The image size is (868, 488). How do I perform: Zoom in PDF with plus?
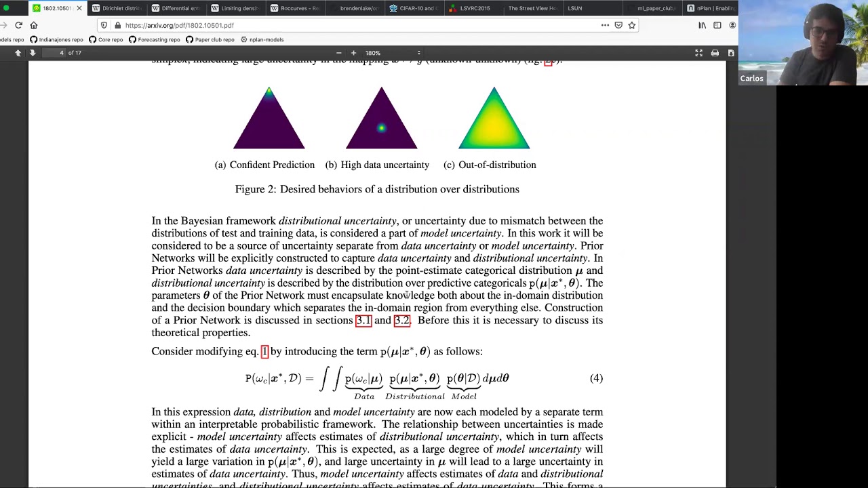click(353, 53)
